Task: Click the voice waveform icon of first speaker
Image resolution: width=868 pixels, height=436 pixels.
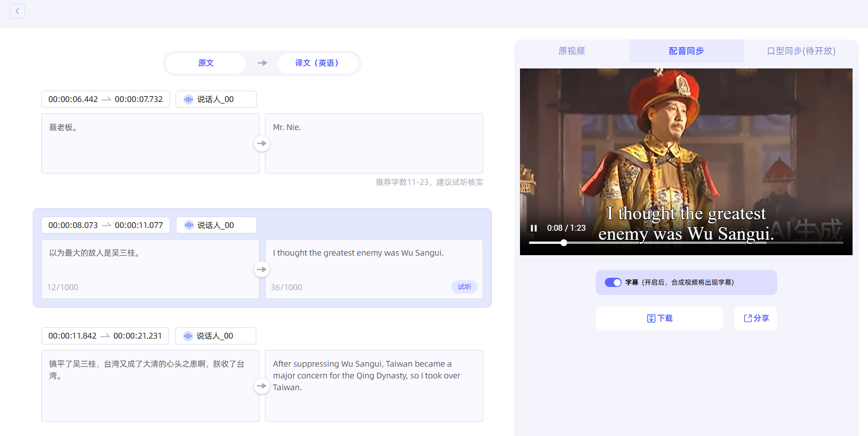Action: 188,99
